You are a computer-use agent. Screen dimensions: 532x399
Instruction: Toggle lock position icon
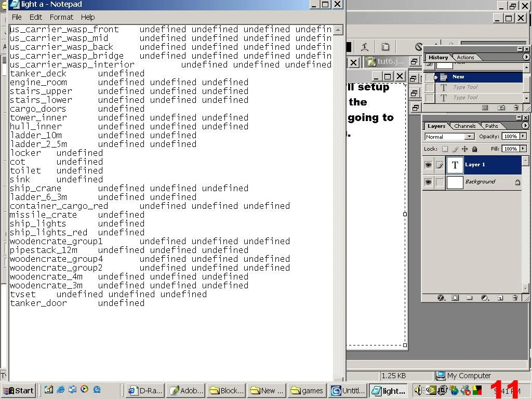(x=464, y=149)
